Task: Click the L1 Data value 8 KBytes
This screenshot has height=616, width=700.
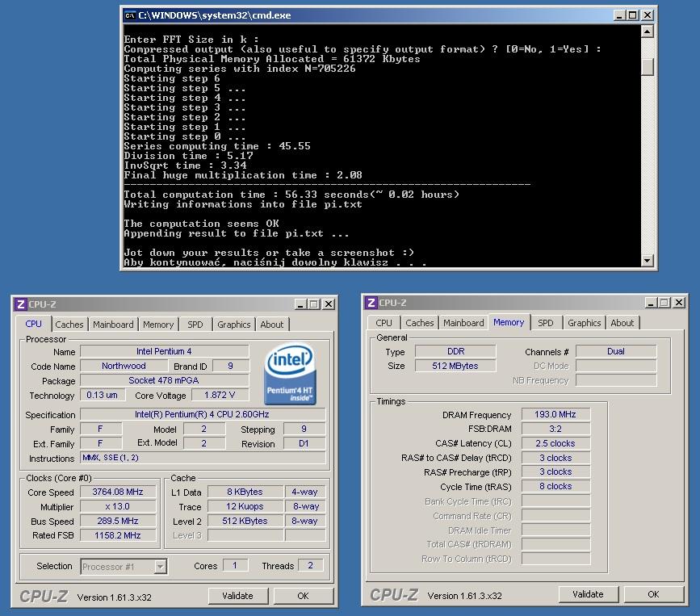Action: (x=245, y=492)
